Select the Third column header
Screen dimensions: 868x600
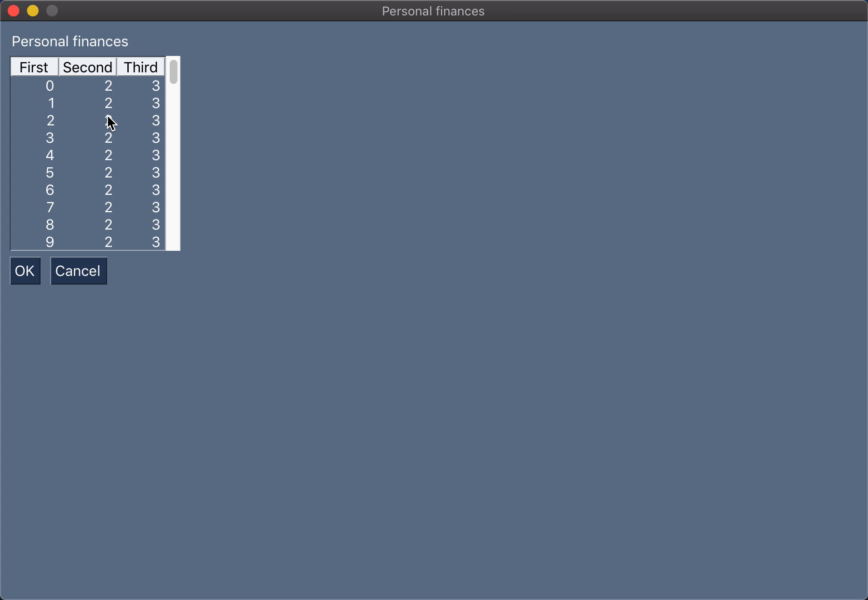[141, 67]
